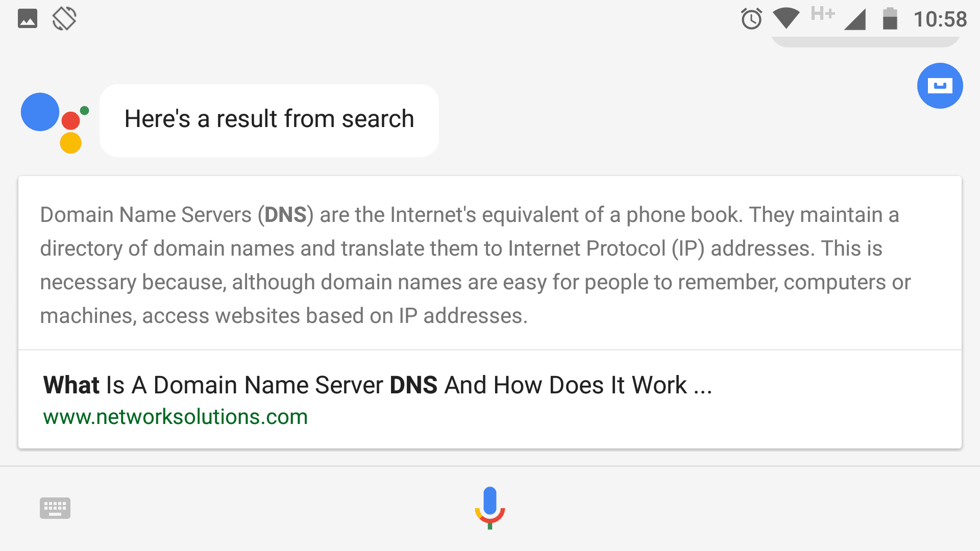Open the keyboard input mode

point(55,509)
